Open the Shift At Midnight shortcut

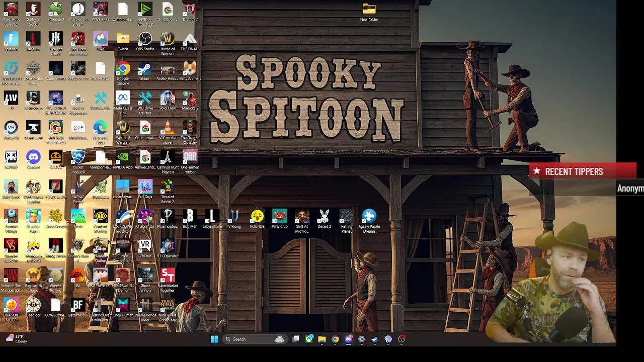[x=302, y=221]
